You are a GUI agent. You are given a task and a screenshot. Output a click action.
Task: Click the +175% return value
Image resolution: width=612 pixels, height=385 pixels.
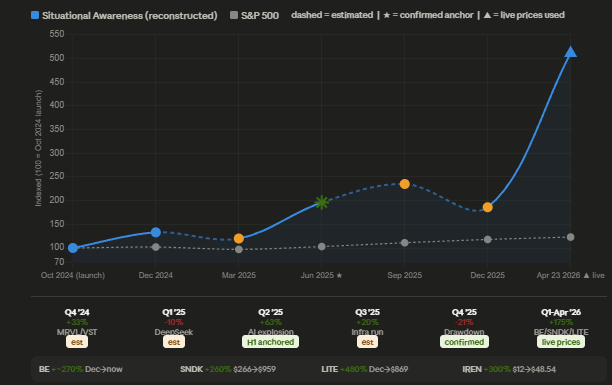pos(561,323)
